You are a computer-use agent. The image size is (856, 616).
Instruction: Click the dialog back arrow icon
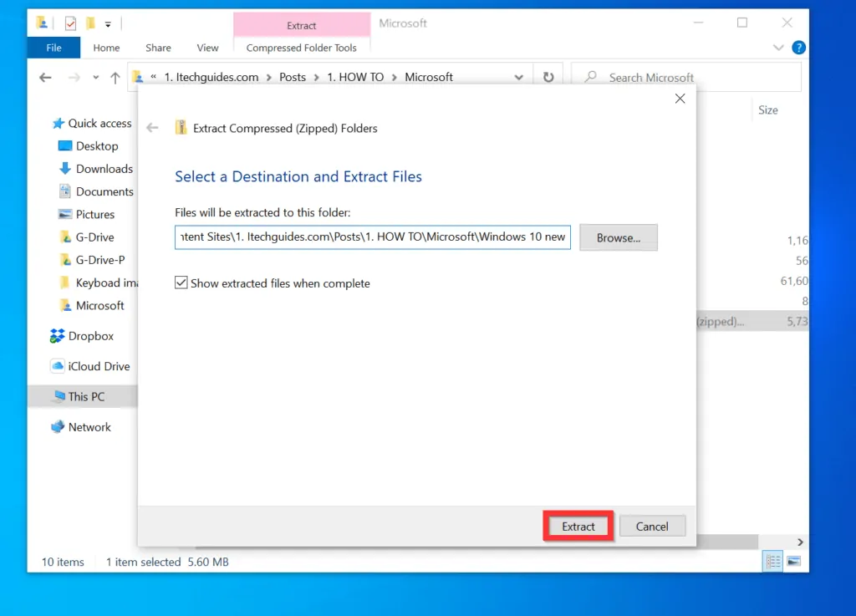152,128
